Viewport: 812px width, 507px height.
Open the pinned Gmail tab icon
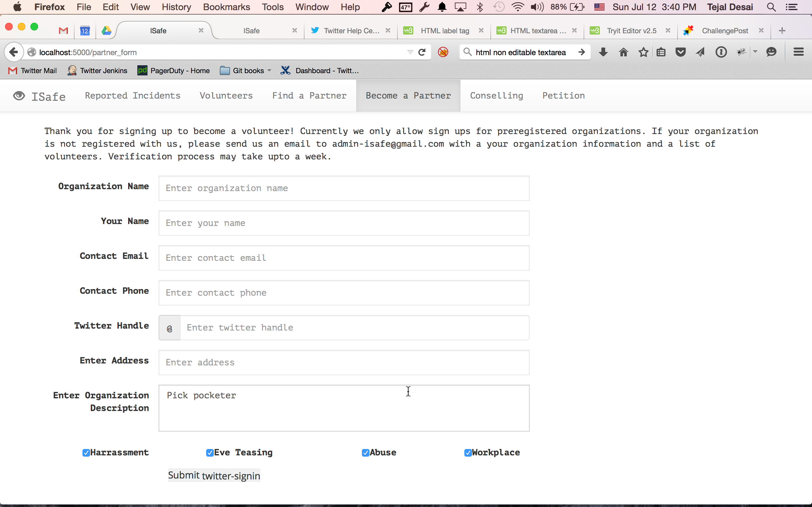point(63,30)
